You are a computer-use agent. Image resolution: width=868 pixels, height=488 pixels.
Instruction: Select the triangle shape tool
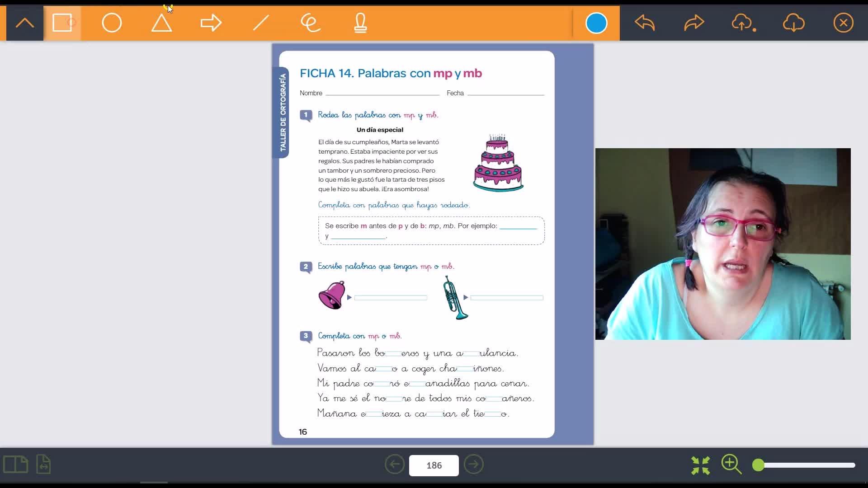point(161,23)
